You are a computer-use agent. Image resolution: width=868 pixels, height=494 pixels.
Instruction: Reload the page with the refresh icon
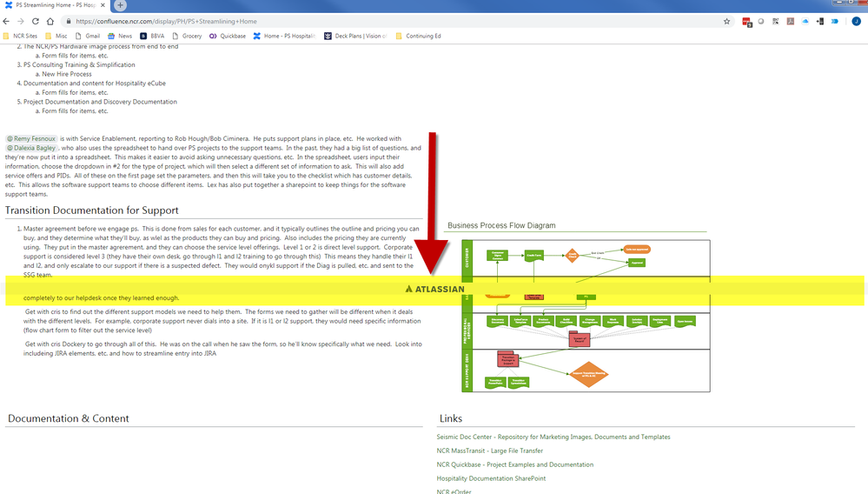(x=36, y=21)
